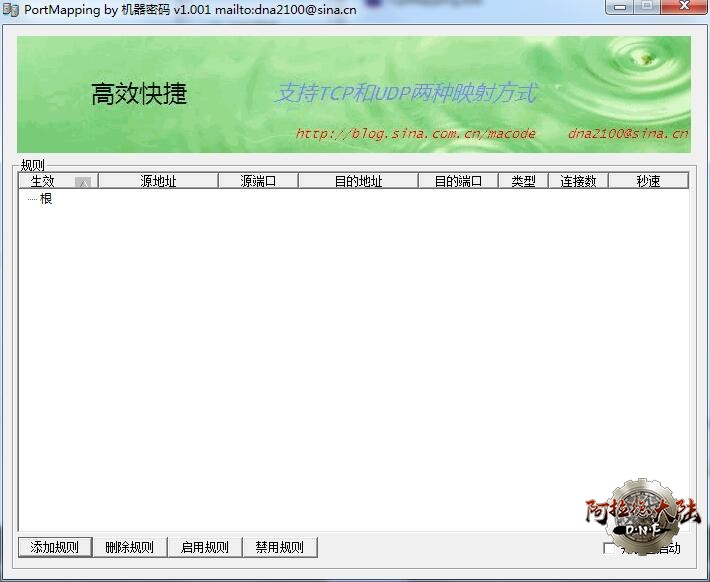
Task: Select the 根 root node in rules tree
Action: coord(46,199)
